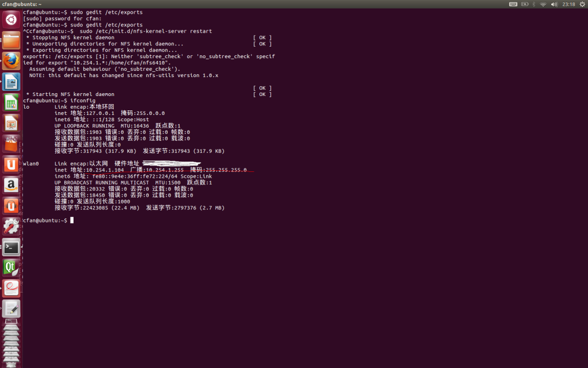Select the Terminal icon in launcher
The image size is (588, 368).
click(11, 247)
